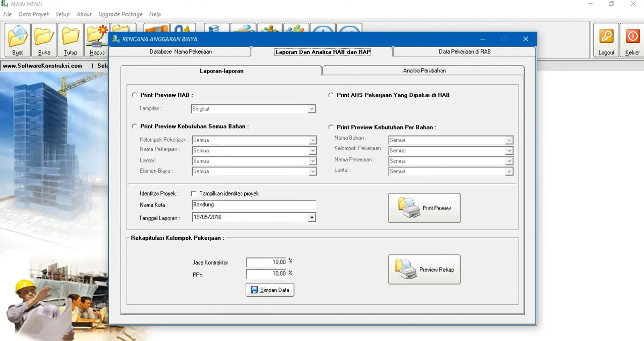This screenshot has height=341, width=644.
Task: Click the Buka open-folder icon
Action: (44, 37)
